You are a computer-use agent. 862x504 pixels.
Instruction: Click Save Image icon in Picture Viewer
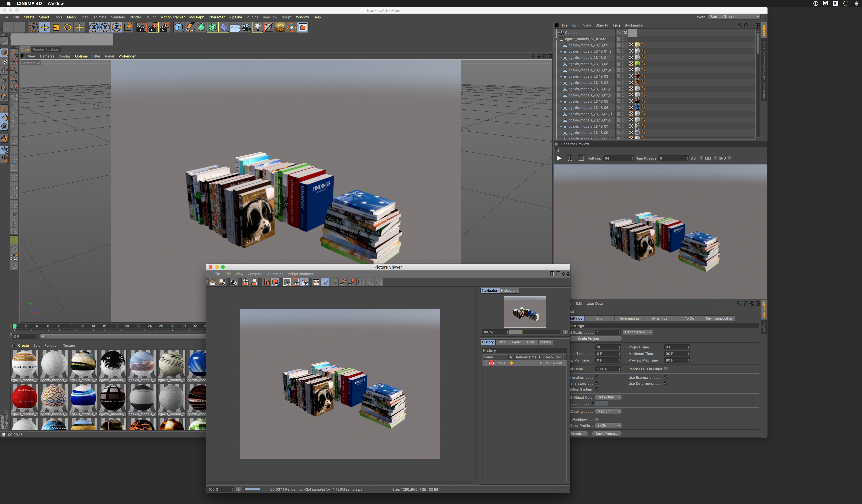click(222, 282)
